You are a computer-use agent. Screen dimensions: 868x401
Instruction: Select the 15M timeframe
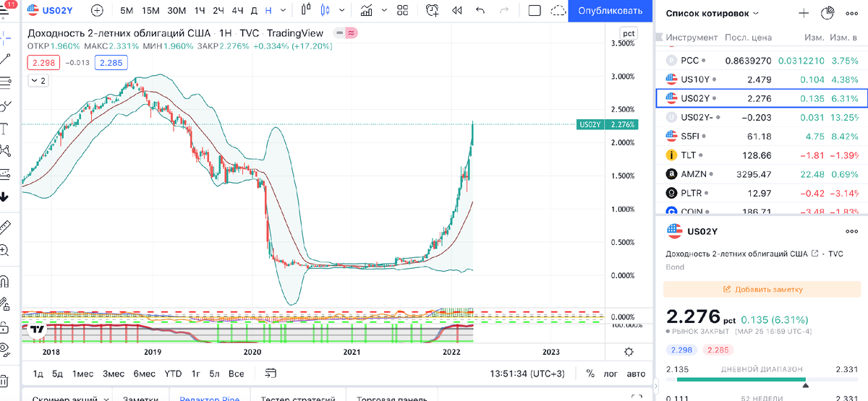pyautogui.click(x=150, y=11)
